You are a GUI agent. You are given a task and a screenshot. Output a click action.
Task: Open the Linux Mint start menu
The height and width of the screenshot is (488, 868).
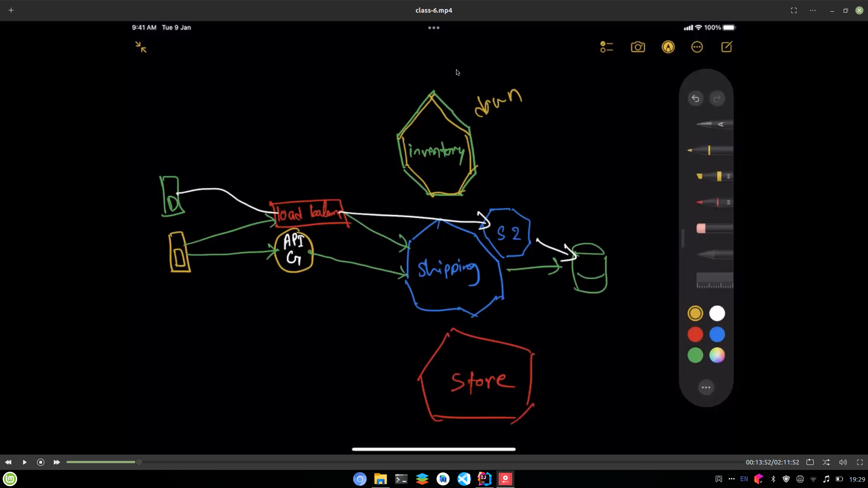pos(10,479)
